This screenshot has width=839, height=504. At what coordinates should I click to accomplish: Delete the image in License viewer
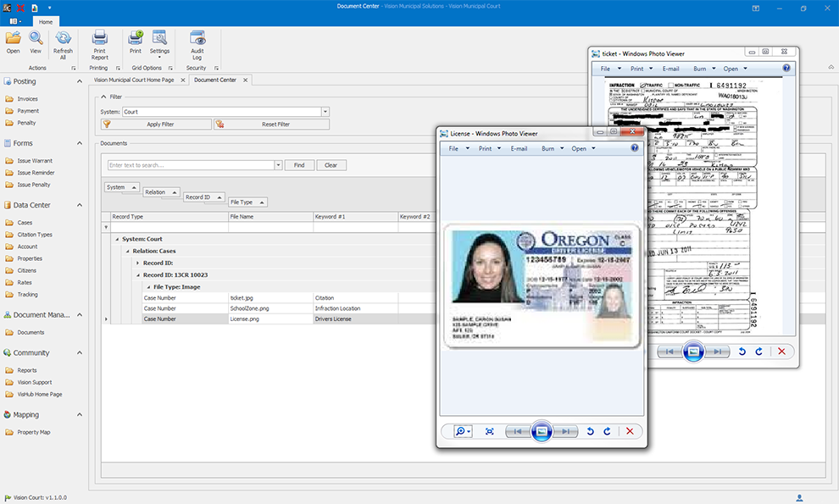[630, 431]
